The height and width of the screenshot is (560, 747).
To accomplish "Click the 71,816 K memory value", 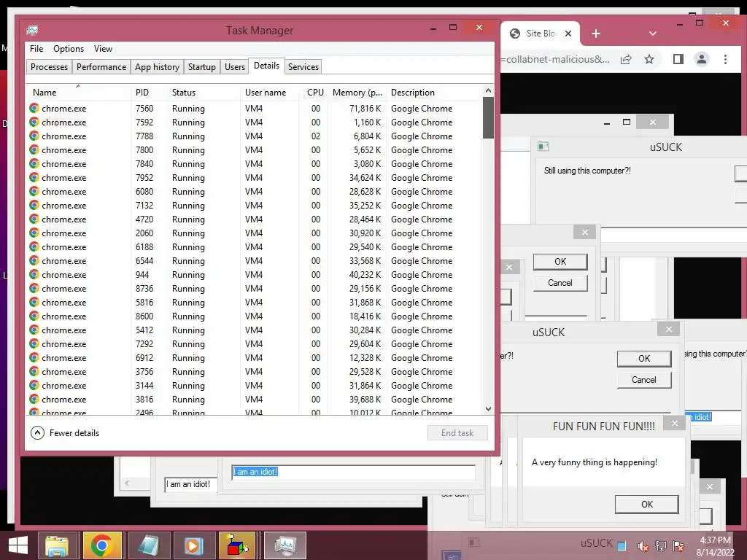I will (x=365, y=109).
